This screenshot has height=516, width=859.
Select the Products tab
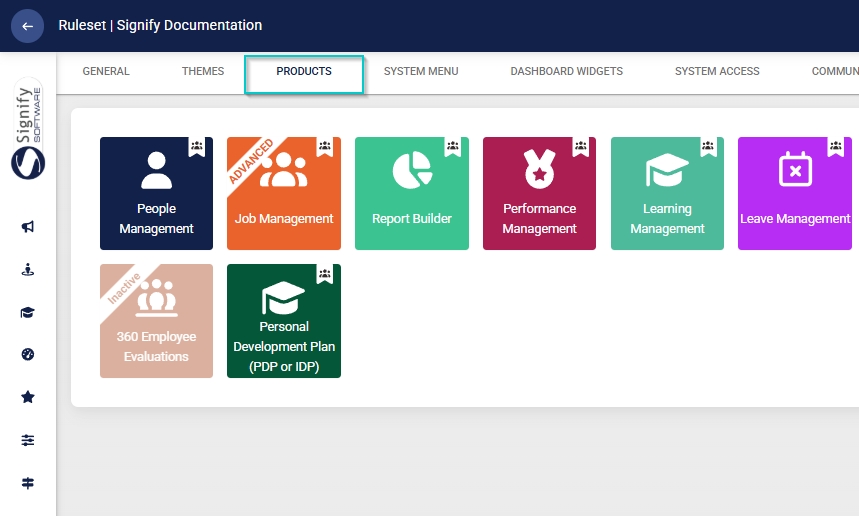click(x=304, y=72)
